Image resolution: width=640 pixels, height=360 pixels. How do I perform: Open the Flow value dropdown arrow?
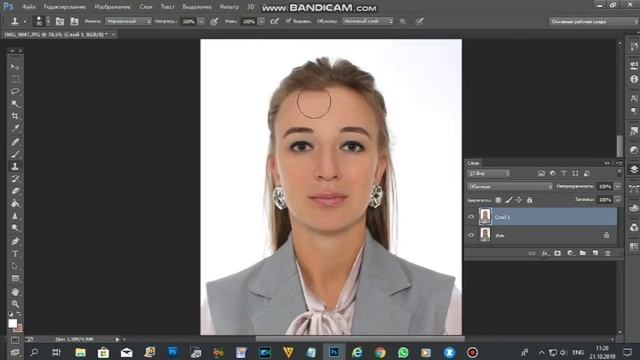point(261,21)
